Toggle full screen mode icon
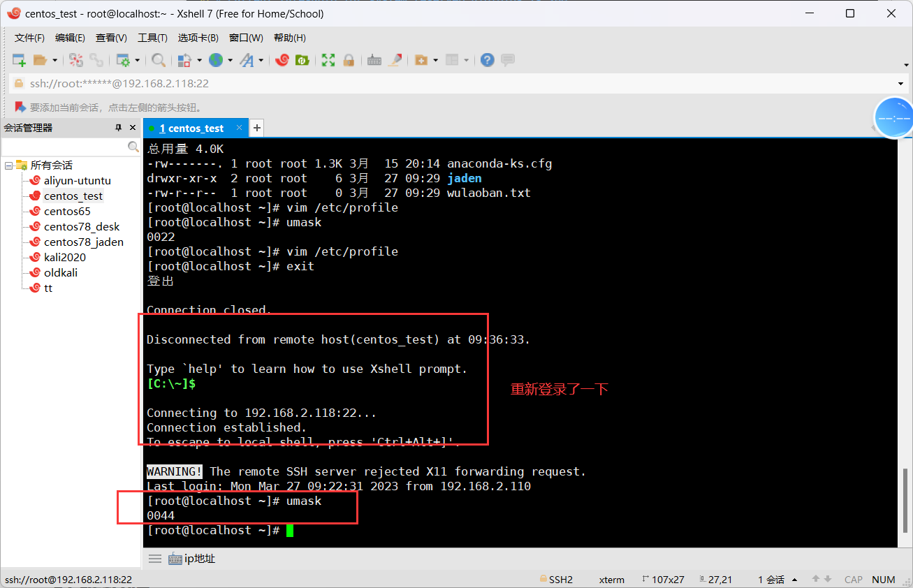 point(328,61)
